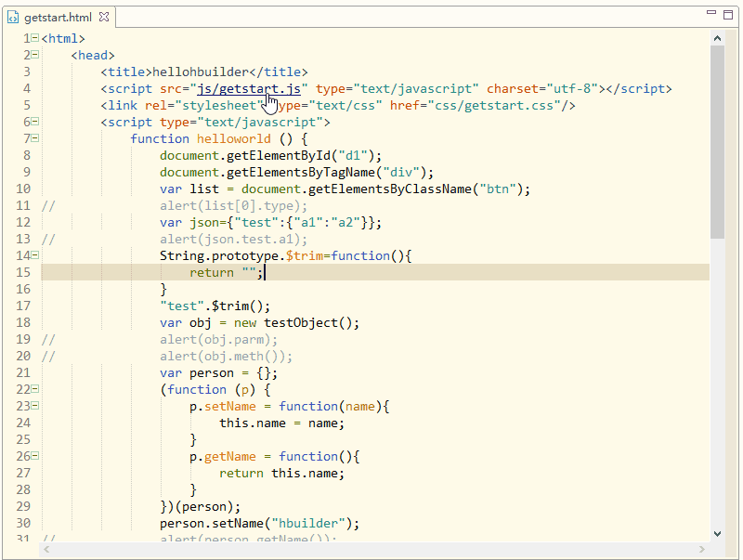Click the HTML file icon on the getstart.html tab
The width and height of the screenshot is (743, 560).
click(x=13, y=17)
